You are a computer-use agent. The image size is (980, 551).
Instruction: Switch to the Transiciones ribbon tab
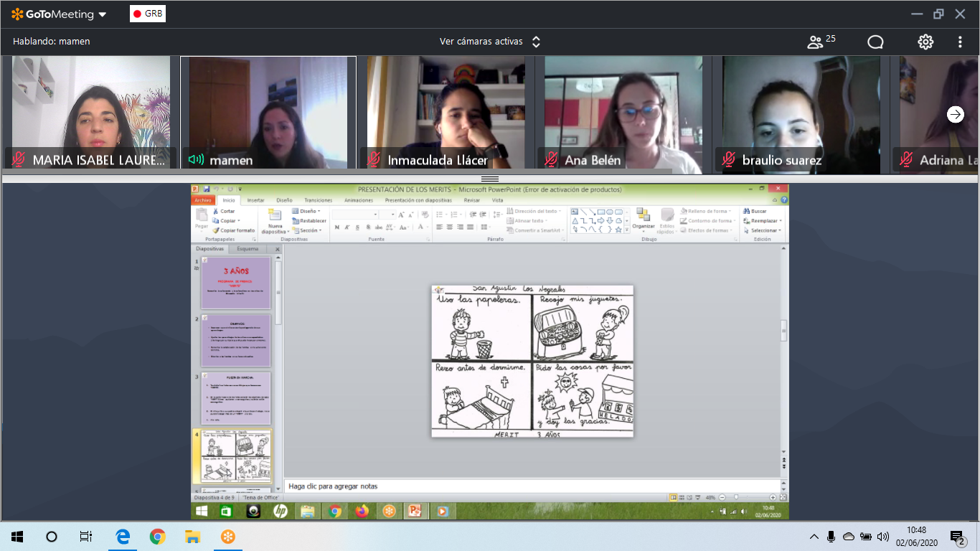pyautogui.click(x=318, y=200)
